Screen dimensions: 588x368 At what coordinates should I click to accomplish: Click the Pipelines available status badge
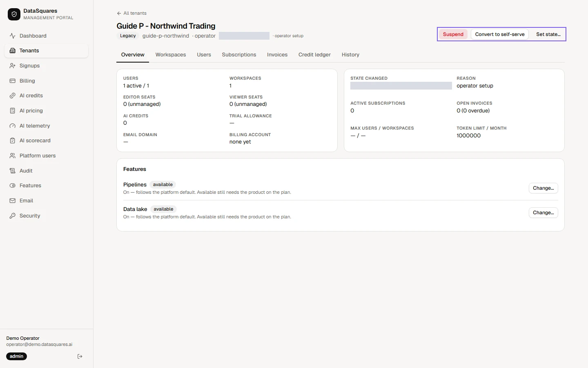point(163,185)
